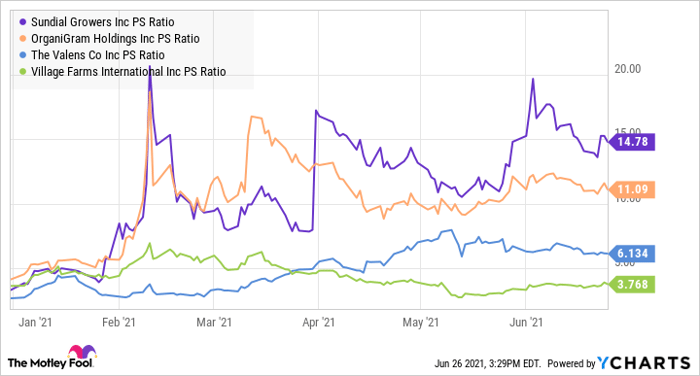Select The Valens Co Inc PS Ratio label
Screen dimensions: 700x376
click(x=98, y=55)
